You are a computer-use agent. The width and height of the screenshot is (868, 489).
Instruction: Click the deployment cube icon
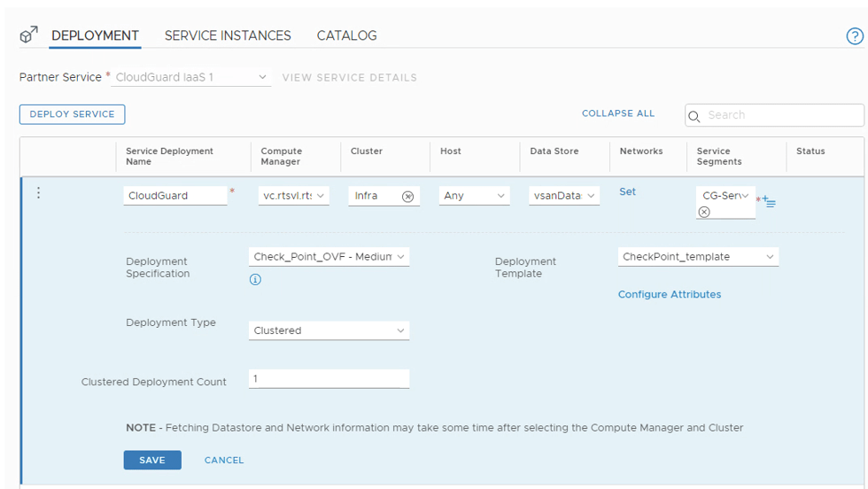[x=28, y=35]
